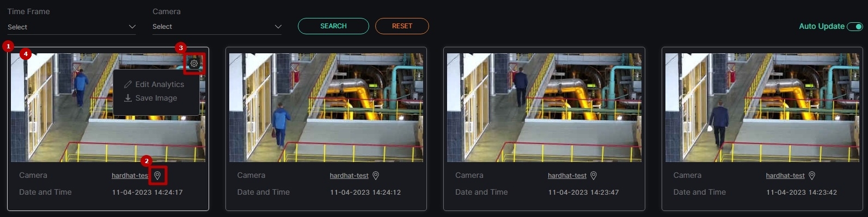Open the snapshot thumbnail dated 14:23:42
The width and height of the screenshot is (868, 217).
(x=762, y=108)
